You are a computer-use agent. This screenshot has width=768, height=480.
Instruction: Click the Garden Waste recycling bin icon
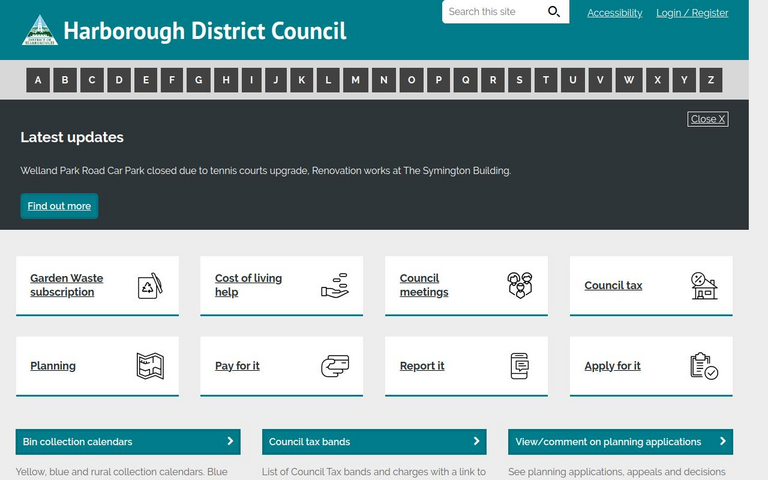(149, 286)
